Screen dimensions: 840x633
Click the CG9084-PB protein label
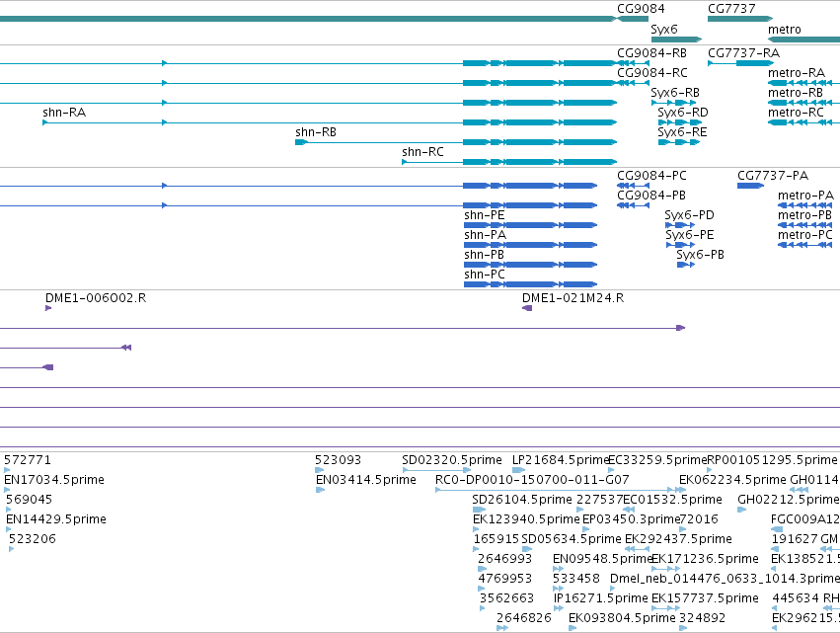click(651, 196)
